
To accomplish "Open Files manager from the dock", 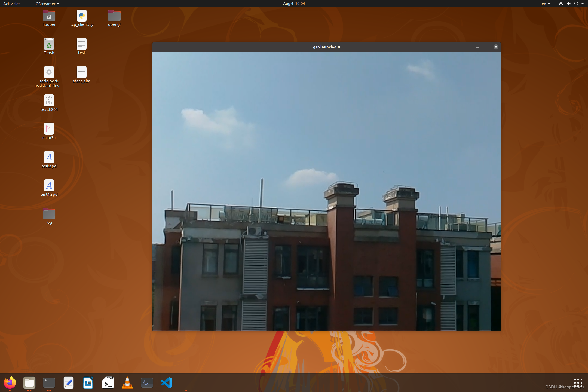I will click(29, 383).
